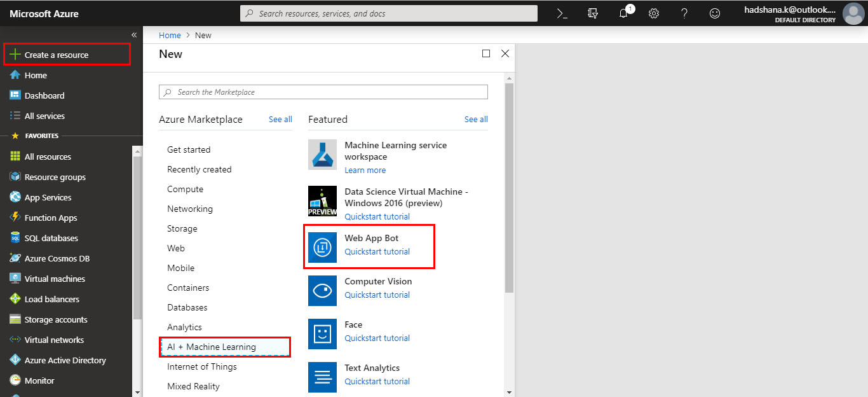Screen dimensions: 868x397
Task: Open the portal settings gear
Action: 653,13
